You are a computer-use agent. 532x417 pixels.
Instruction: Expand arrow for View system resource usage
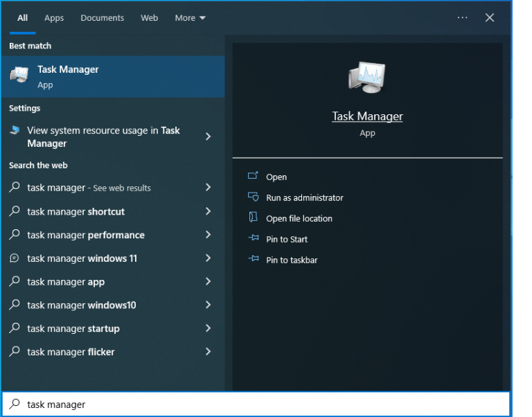point(208,136)
